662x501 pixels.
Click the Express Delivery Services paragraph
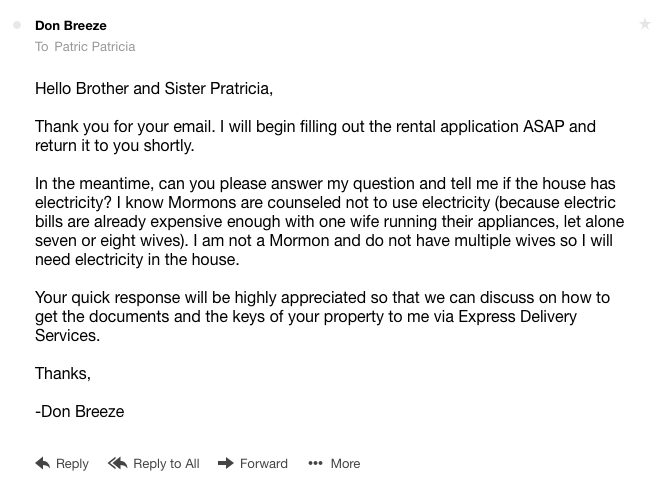322,316
